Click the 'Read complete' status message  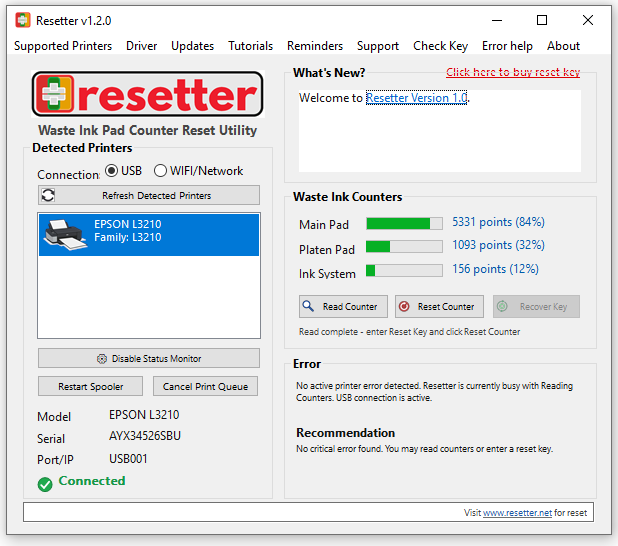pos(409,332)
